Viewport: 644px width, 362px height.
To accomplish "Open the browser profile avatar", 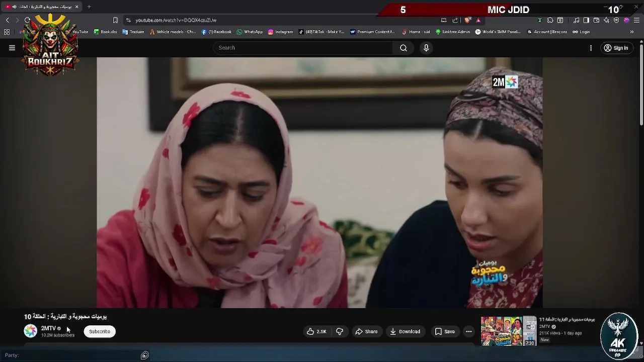I will point(626,20).
